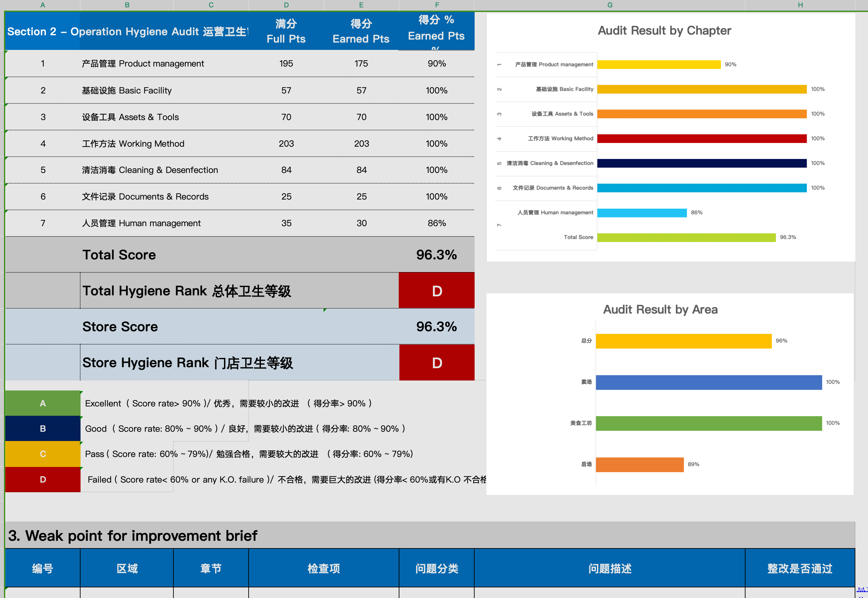Click the Total Score green chart bar
The width and height of the screenshot is (868, 598).
[687, 237]
